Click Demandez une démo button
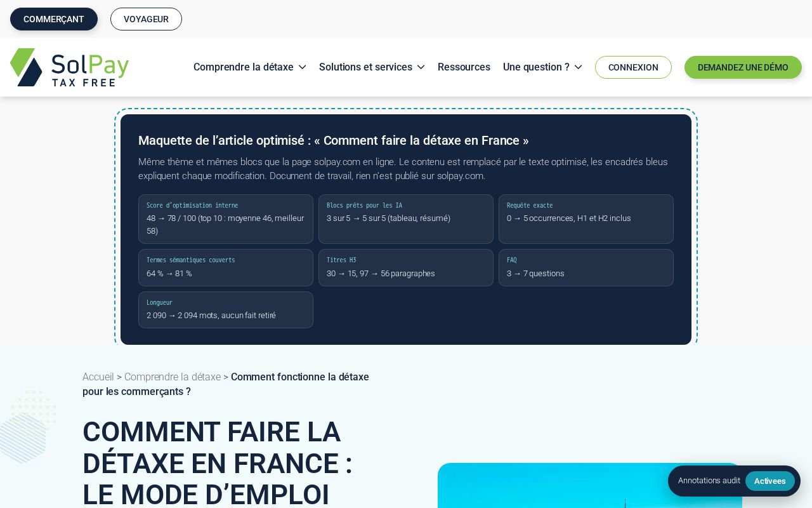 pos(743,67)
